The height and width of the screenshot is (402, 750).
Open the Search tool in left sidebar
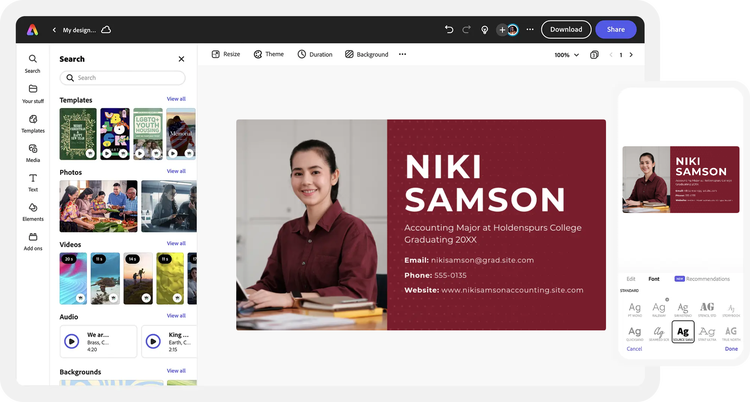(x=33, y=64)
